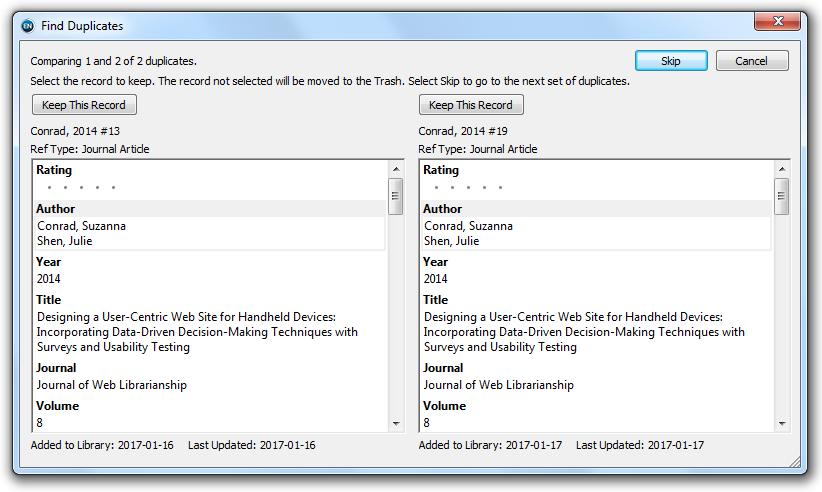Click the Author label in right record
This screenshot has height=492, width=822.
pos(442,209)
